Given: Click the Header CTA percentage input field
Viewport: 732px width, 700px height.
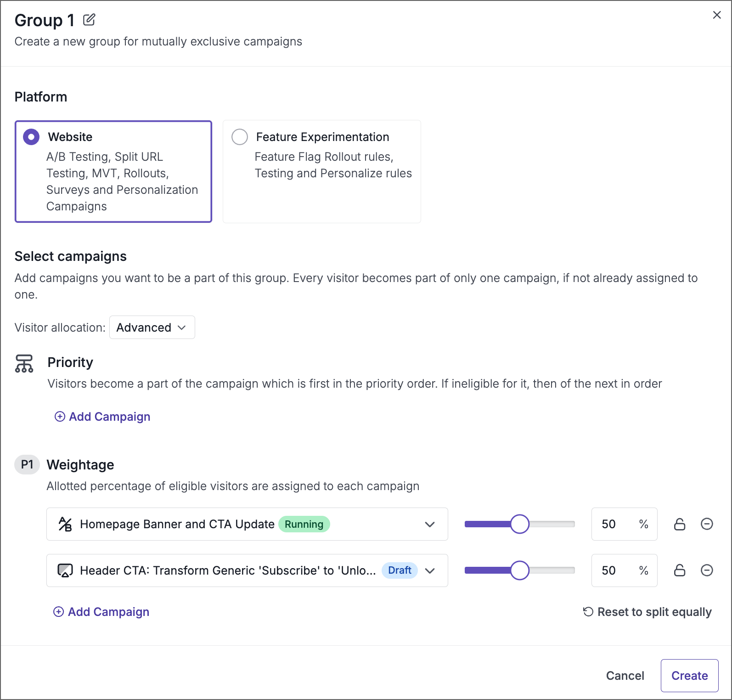Looking at the screenshot, I should coord(615,570).
